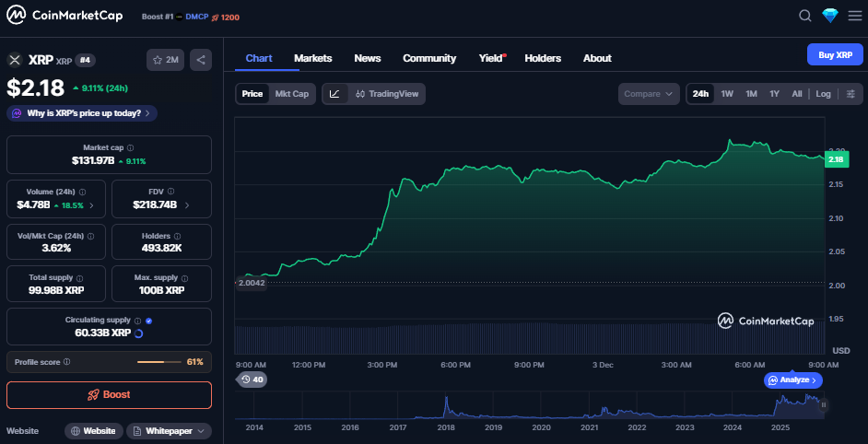Open the Chart tab
The image size is (868, 444).
click(259, 58)
